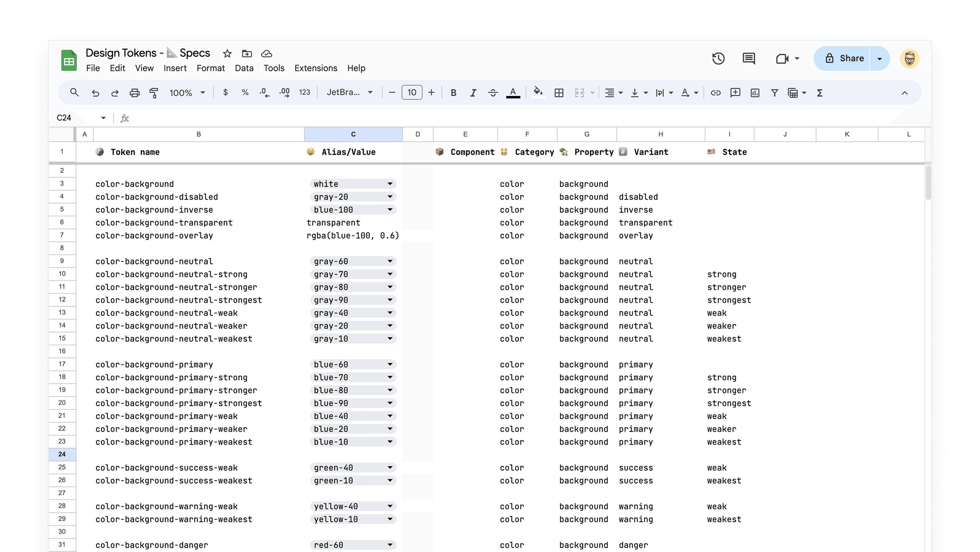The width and height of the screenshot is (980, 552).
Task: Click the create filter funnel icon
Action: tap(774, 92)
